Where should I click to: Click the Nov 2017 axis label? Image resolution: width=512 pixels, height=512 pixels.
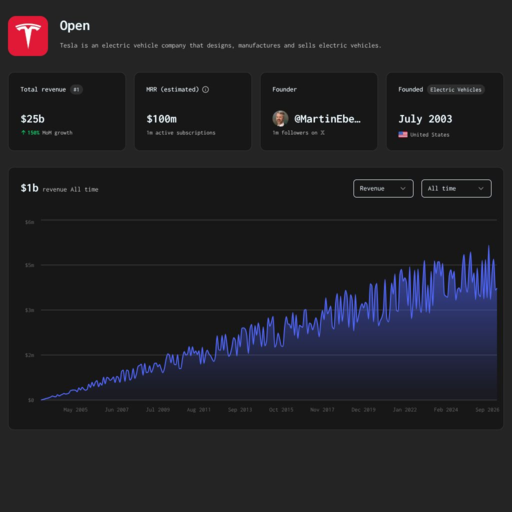[322, 410]
